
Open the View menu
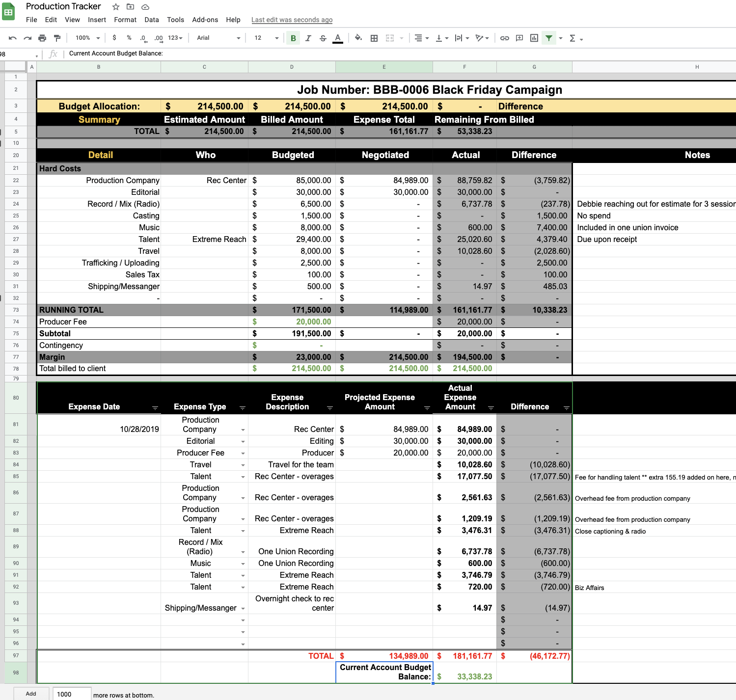point(72,20)
